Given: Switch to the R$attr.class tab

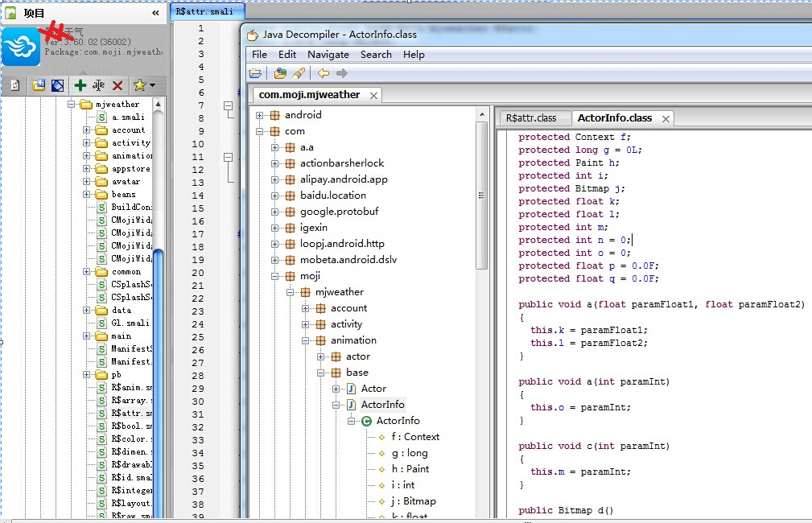Looking at the screenshot, I should coord(531,118).
